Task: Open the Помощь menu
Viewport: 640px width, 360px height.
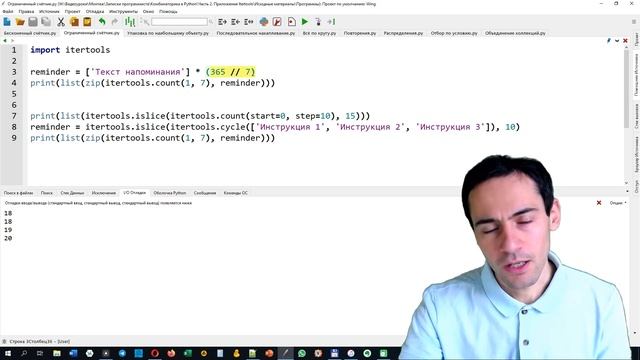Action: tap(168, 11)
